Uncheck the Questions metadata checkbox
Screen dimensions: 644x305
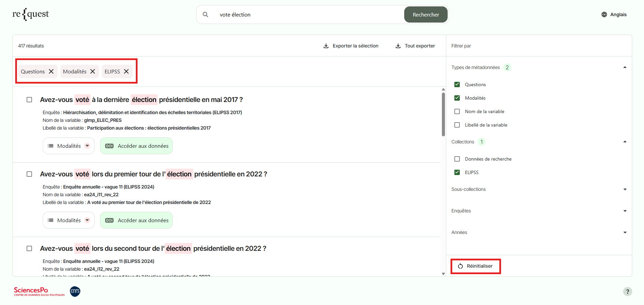coord(457,84)
